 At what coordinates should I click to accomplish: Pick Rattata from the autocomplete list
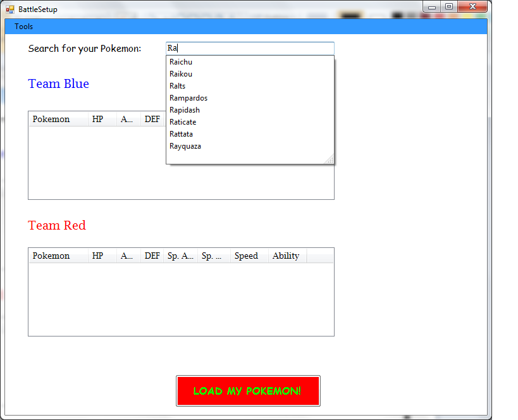[250, 134]
